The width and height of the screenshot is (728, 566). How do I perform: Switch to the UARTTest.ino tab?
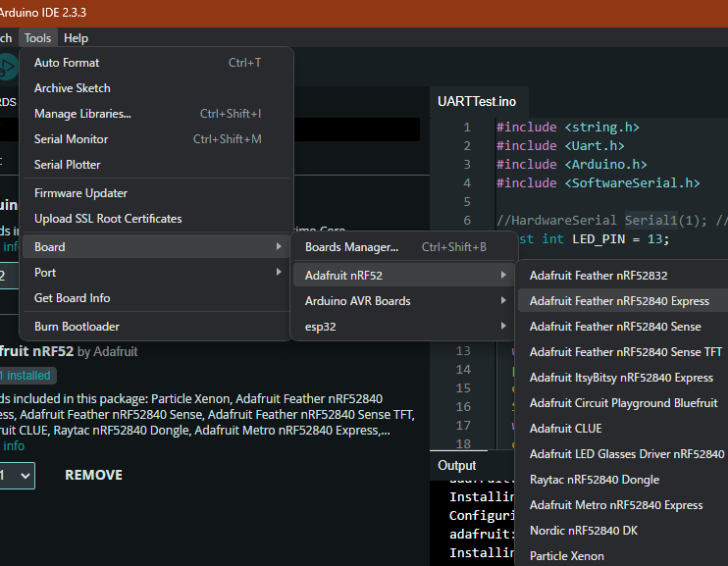click(477, 102)
